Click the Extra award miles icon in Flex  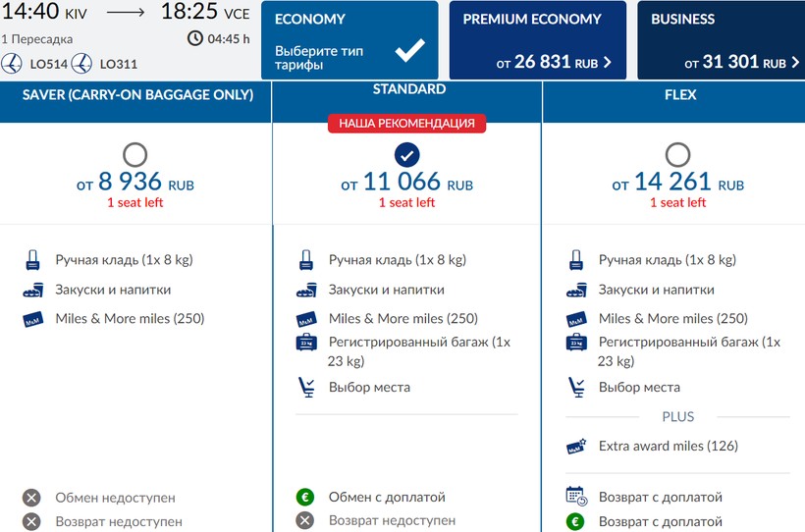click(x=576, y=447)
